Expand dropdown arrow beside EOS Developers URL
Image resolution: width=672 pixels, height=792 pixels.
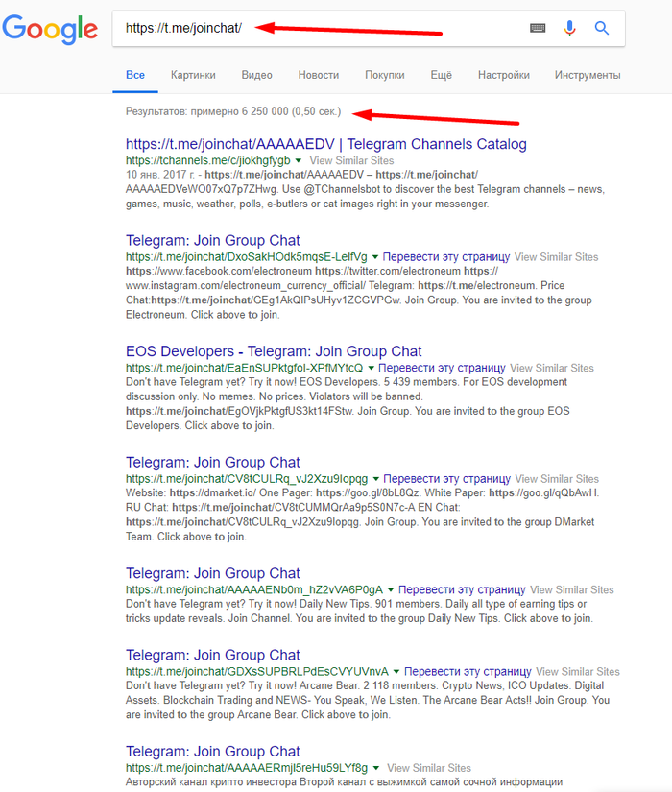[x=371, y=368]
